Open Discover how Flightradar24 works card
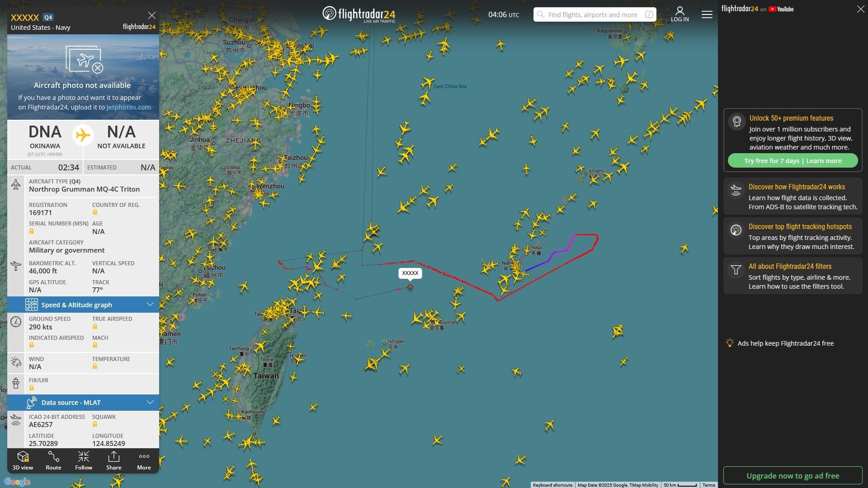This screenshot has height=488, width=868. pos(793,197)
